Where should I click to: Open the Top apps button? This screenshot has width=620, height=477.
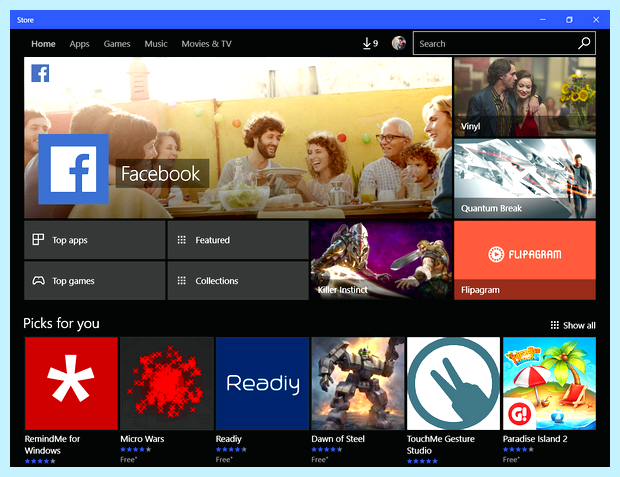pos(95,240)
